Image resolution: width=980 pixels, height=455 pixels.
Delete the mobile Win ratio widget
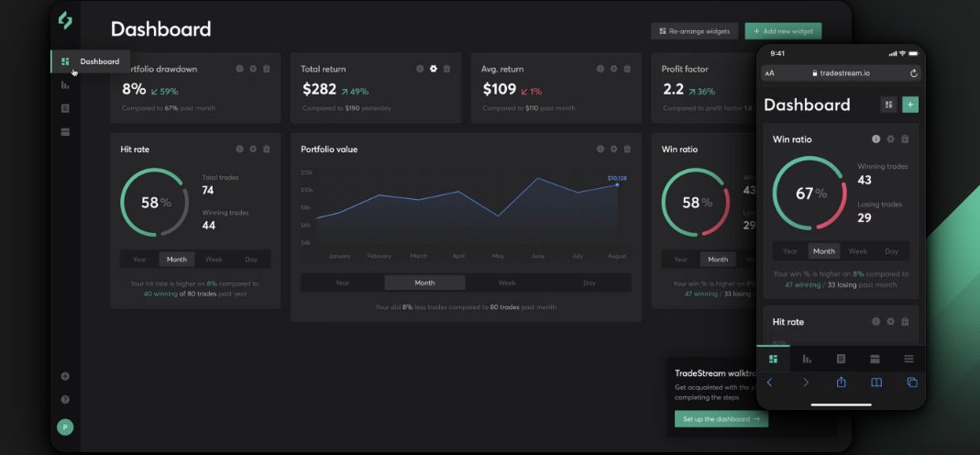coord(905,139)
